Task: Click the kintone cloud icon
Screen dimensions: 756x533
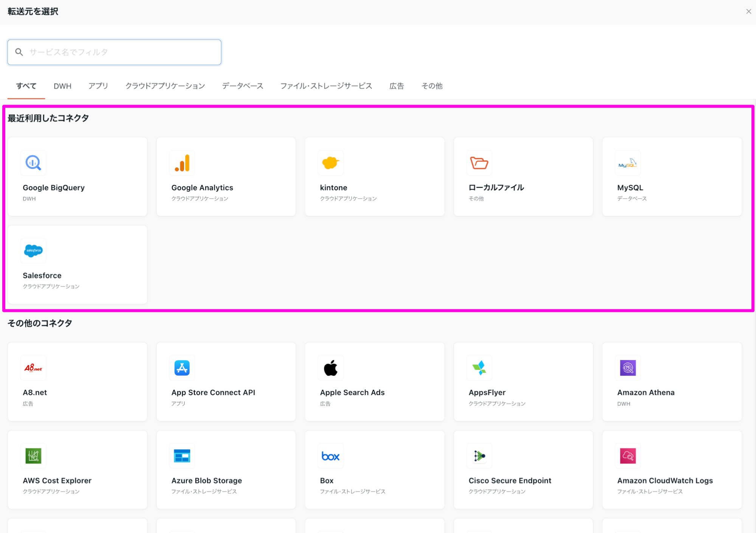Action: click(x=330, y=163)
